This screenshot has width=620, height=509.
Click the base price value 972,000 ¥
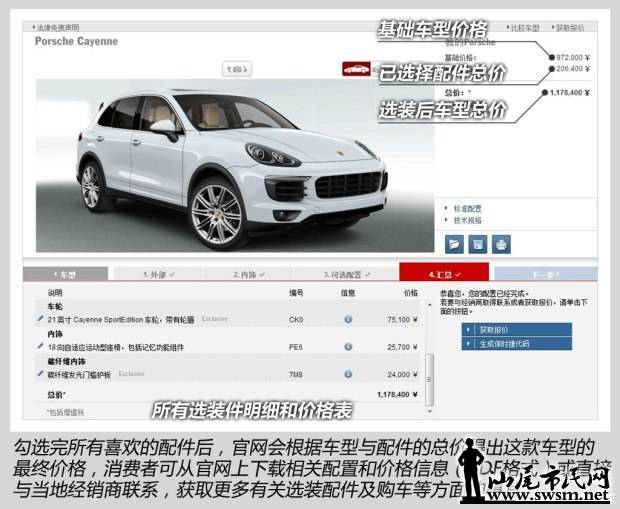[573, 58]
